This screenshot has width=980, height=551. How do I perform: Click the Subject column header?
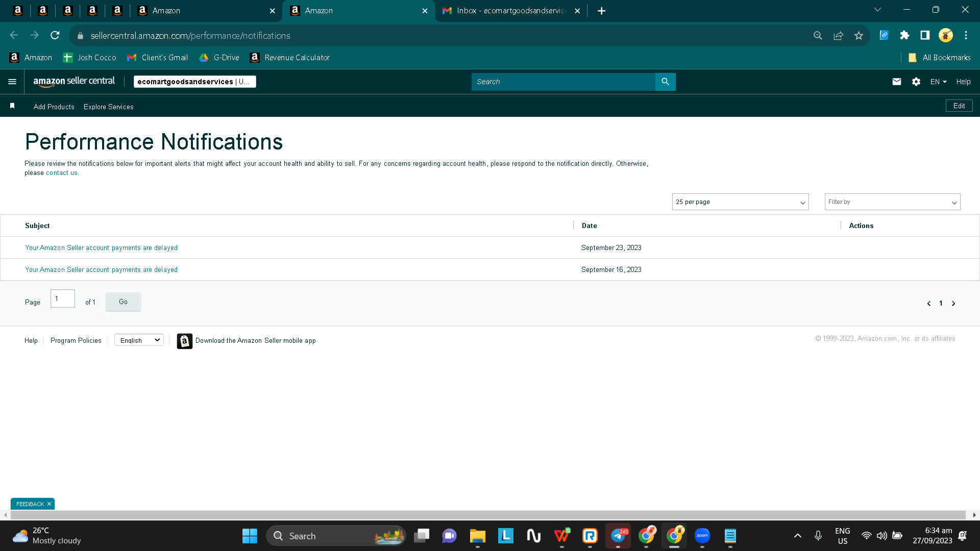(37, 226)
